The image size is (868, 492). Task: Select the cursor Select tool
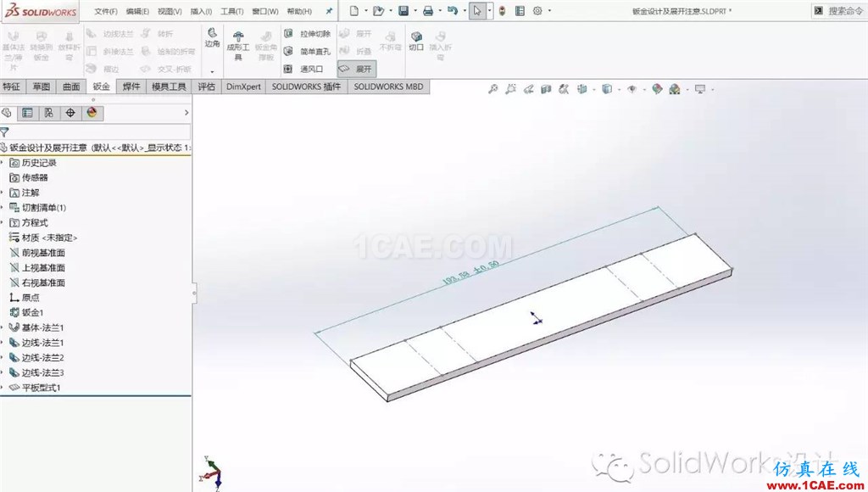477,10
